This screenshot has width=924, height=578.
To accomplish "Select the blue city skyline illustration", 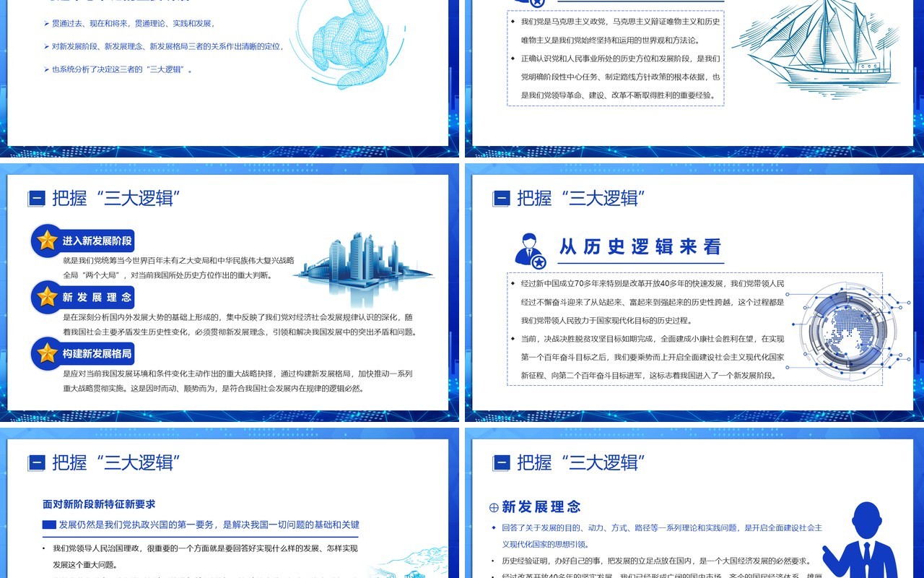I will (365, 269).
